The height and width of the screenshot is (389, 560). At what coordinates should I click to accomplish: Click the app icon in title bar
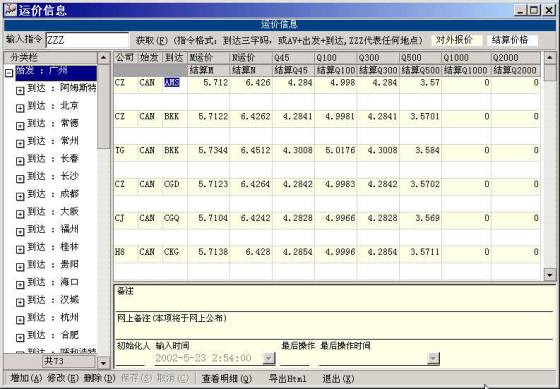[10, 10]
